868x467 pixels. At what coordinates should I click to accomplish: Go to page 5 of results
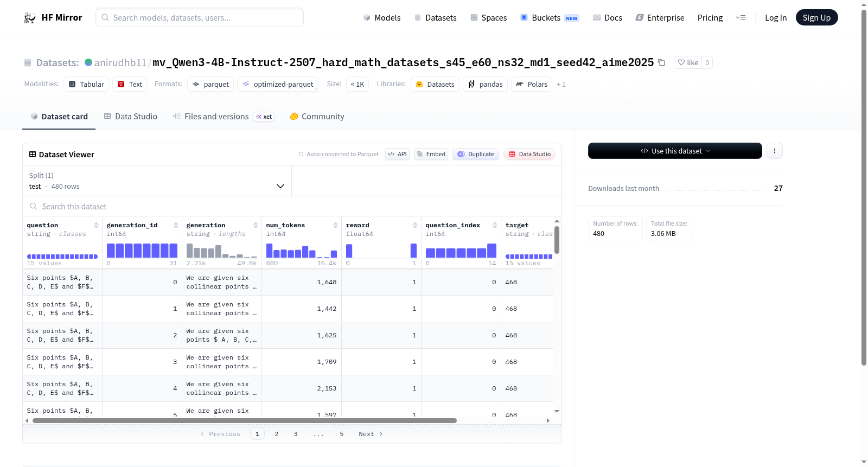point(342,434)
